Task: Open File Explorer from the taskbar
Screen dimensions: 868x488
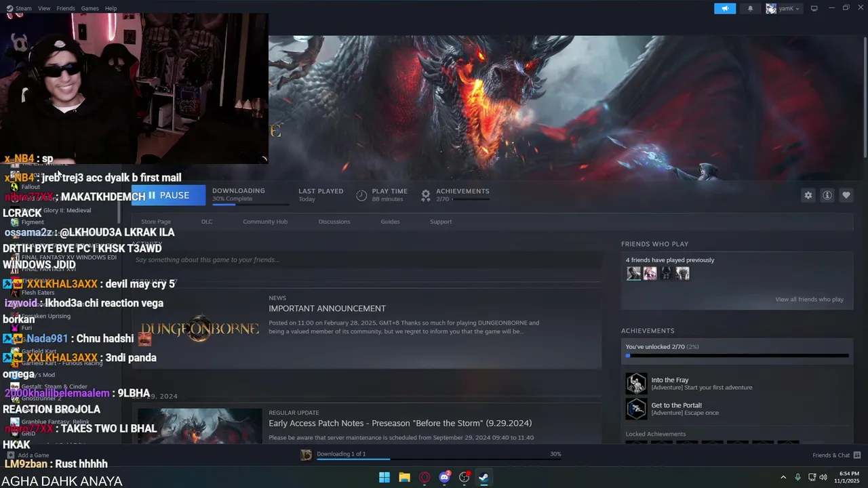Action: click(404, 477)
